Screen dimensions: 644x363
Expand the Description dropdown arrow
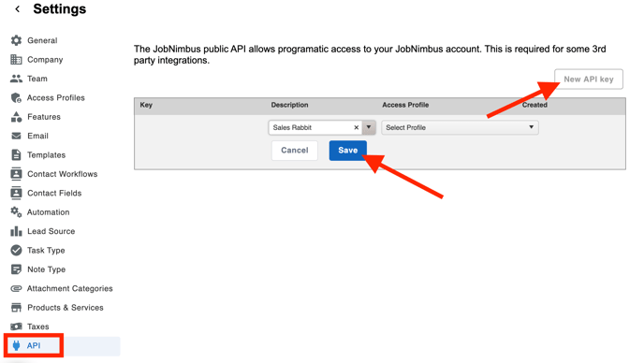[x=369, y=127]
